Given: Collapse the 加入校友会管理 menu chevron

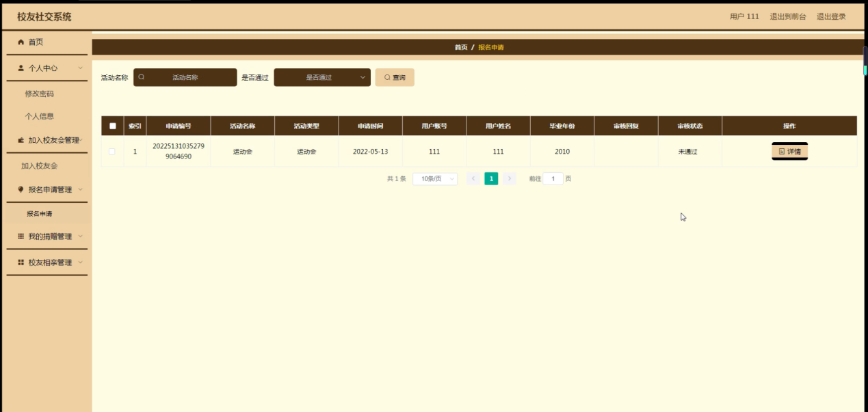Looking at the screenshot, I should pos(81,140).
